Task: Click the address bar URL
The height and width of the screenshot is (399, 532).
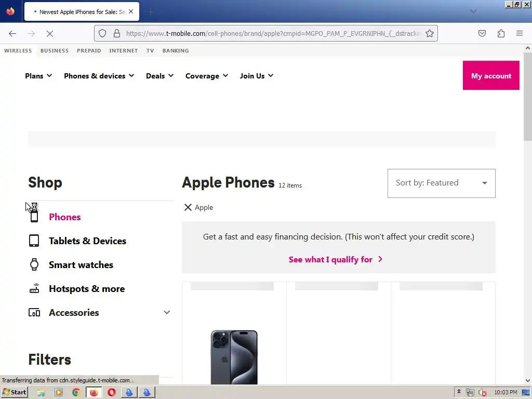Action: coord(273,33)
